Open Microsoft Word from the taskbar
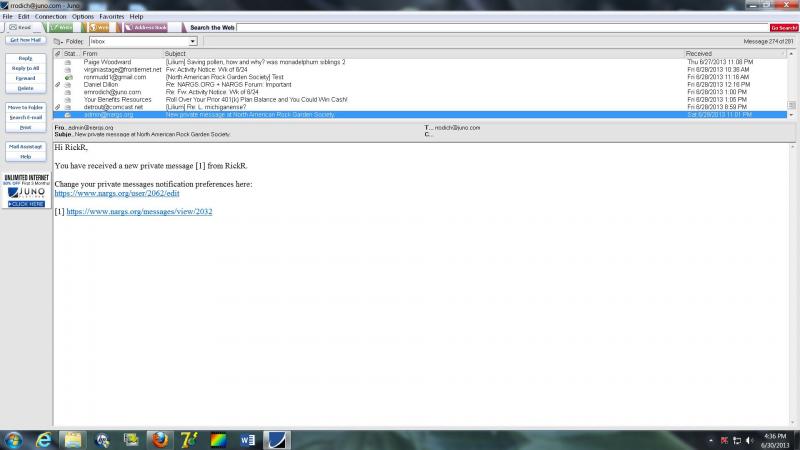This screenshot has height=450, width=800. 248,439
